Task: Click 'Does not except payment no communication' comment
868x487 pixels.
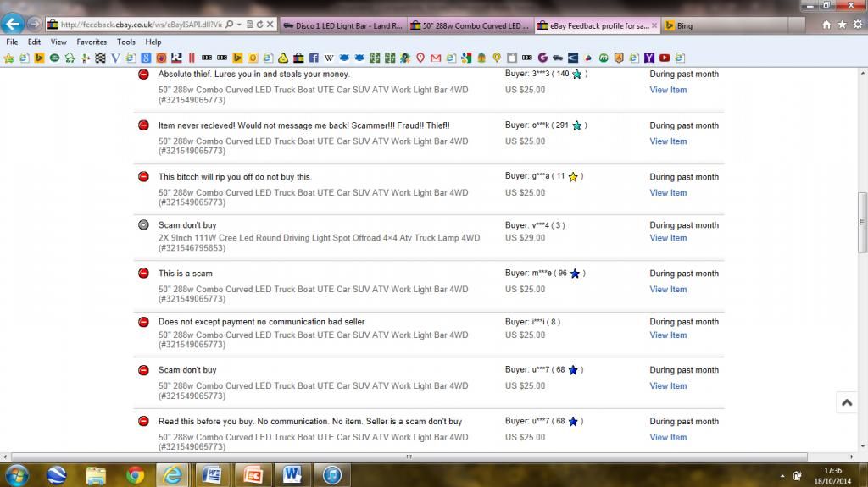Action: [x=261, y=322]
